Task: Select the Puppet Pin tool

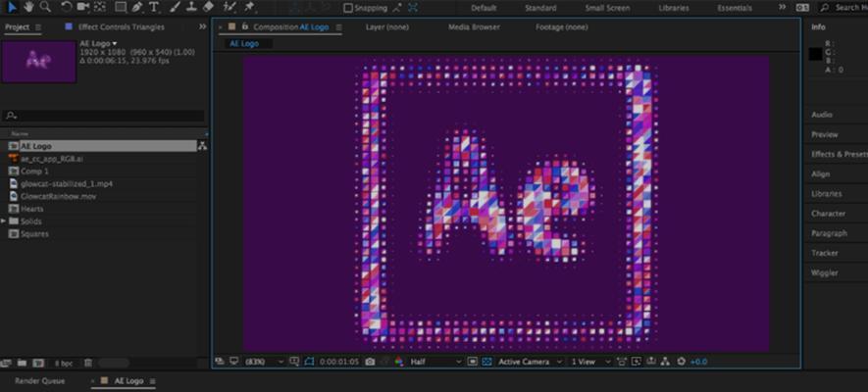Action: pos(249,7)
